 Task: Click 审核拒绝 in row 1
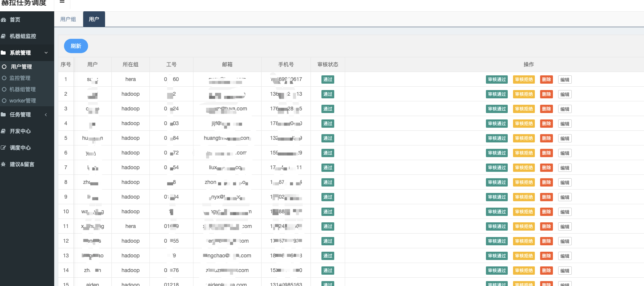point(524,80)
